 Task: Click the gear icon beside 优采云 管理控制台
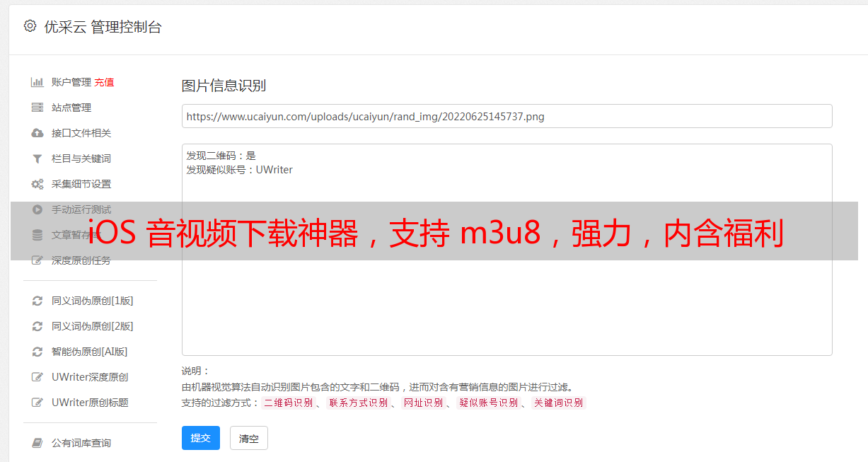pos(30,26)
